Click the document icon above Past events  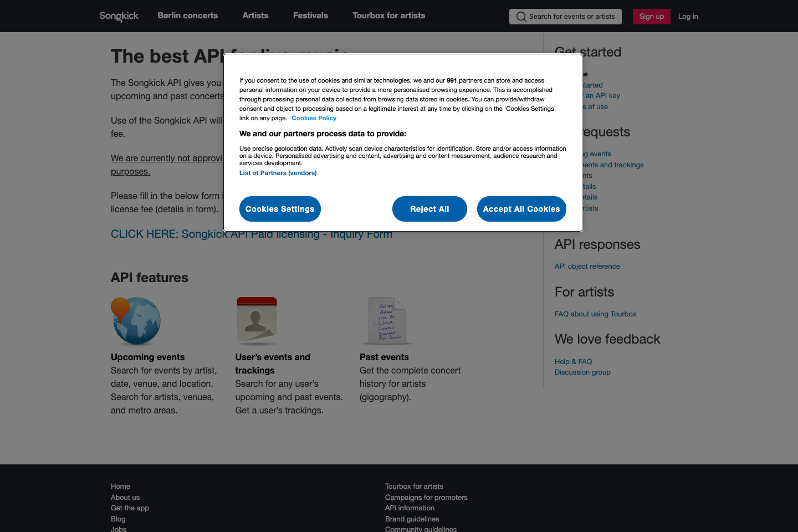387,321
